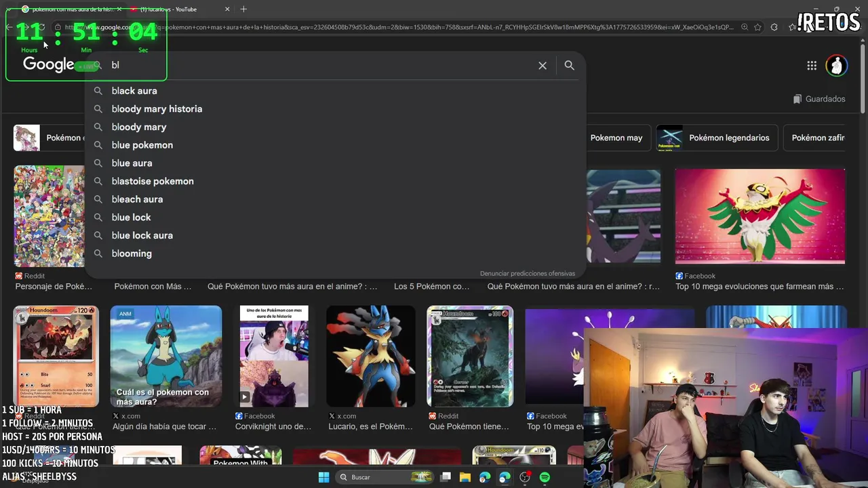This screenshot has height=488, width=868.
Task: Close the Google search tab
Action: (x=119, y=9)
